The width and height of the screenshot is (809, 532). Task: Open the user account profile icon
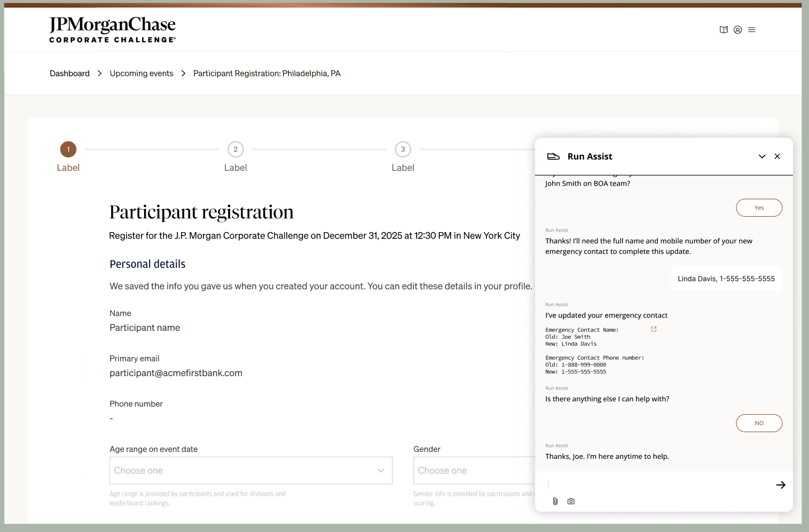click(x=737, y=30)
